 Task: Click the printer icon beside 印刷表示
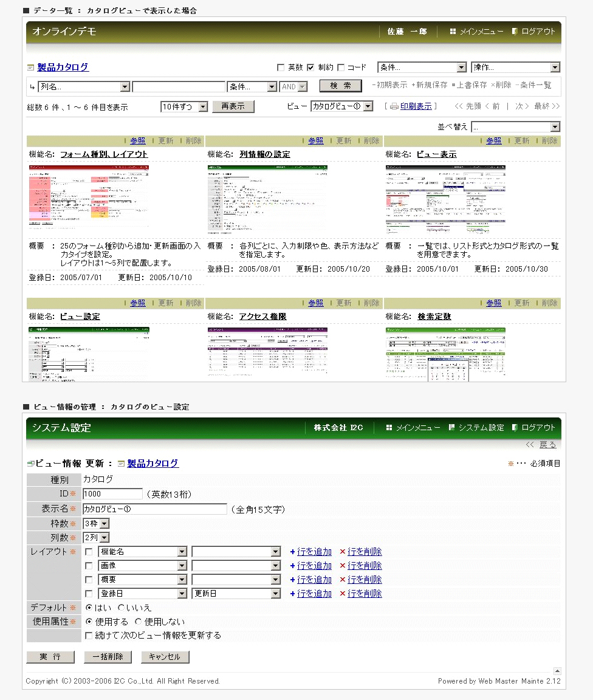coord(394,107)
